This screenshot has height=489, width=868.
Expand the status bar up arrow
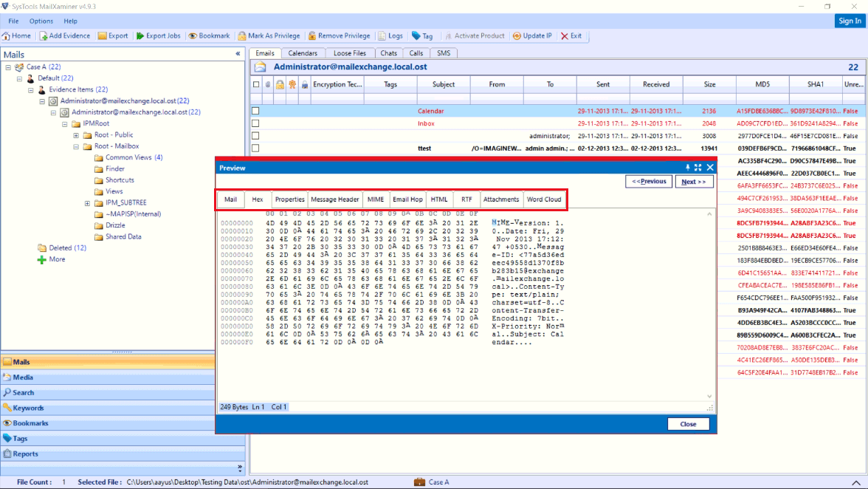click(856, 482)
